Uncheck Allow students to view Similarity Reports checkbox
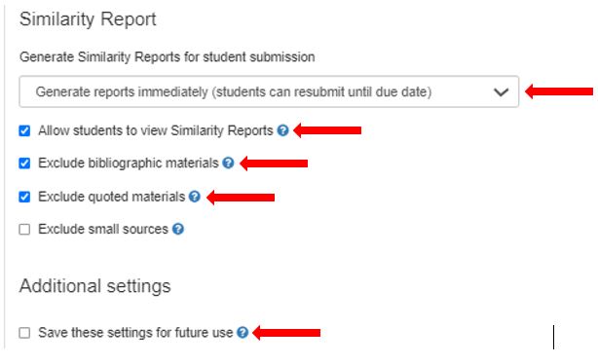Screen dimensions: 598x364 [24, 130]
